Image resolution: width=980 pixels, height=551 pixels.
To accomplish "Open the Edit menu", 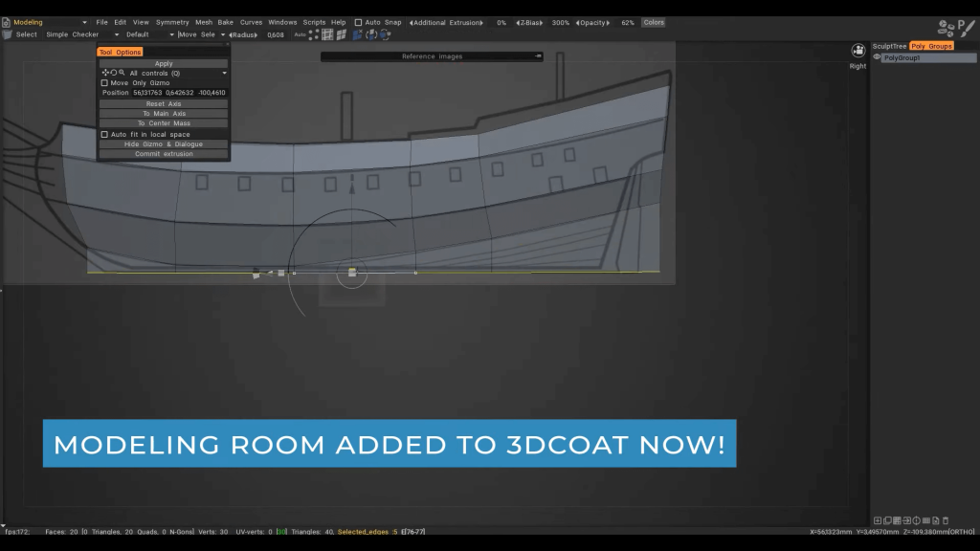I will point(120,23).
